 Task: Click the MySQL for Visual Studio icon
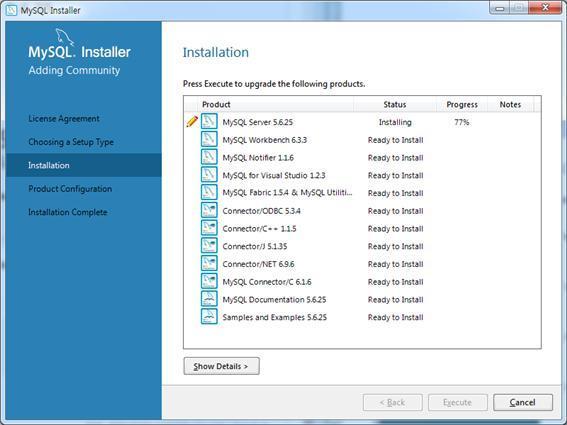click(x=209, y=174)
